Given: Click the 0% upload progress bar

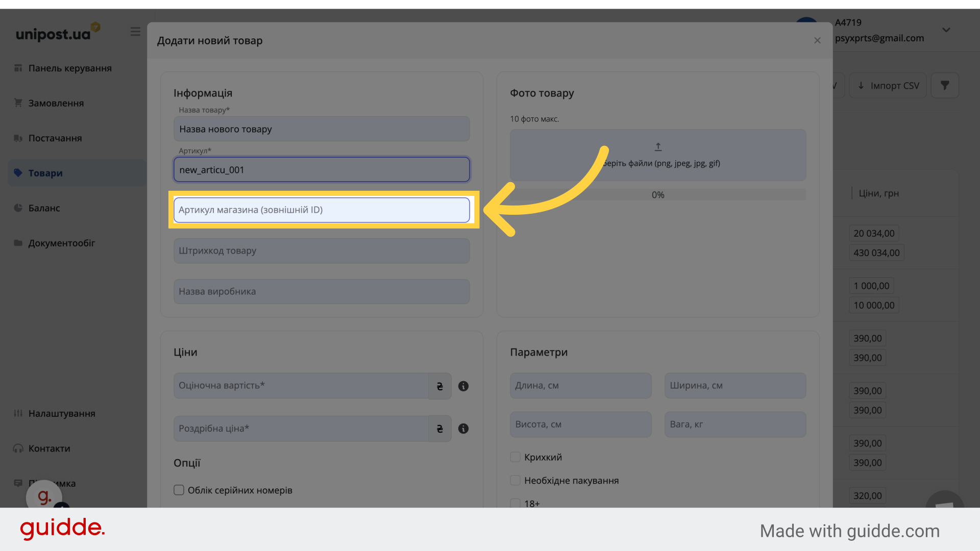Looking at the screenshot, I should [x=658, y=195].
